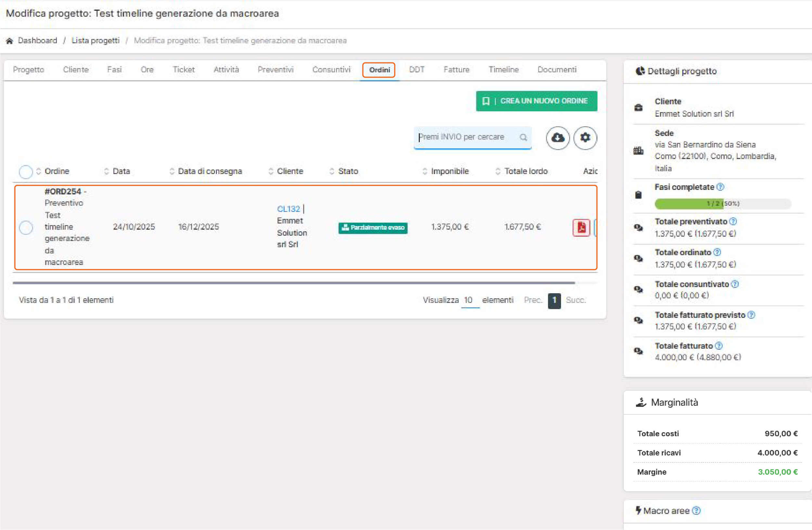The height and width of the screenshot is (530, 812).
Task: Click Crea un nuovo ordine button
Action: pos(536,101)
